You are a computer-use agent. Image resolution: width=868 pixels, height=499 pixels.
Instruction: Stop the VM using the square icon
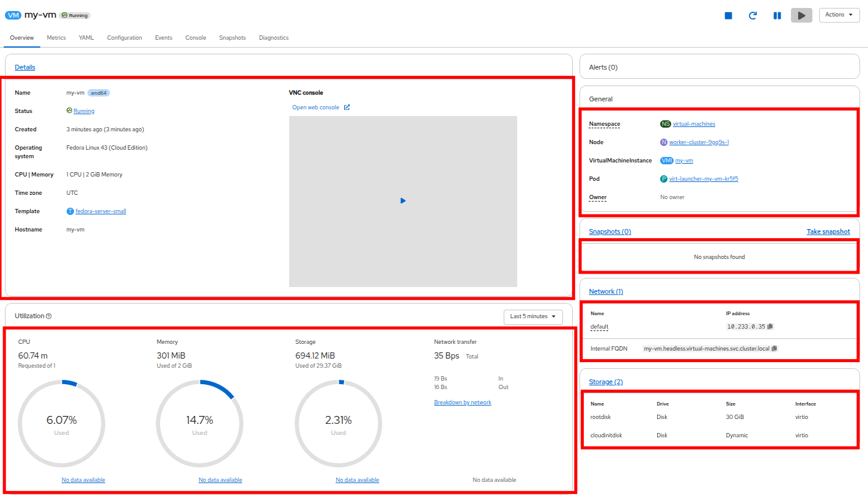point(728,15)
